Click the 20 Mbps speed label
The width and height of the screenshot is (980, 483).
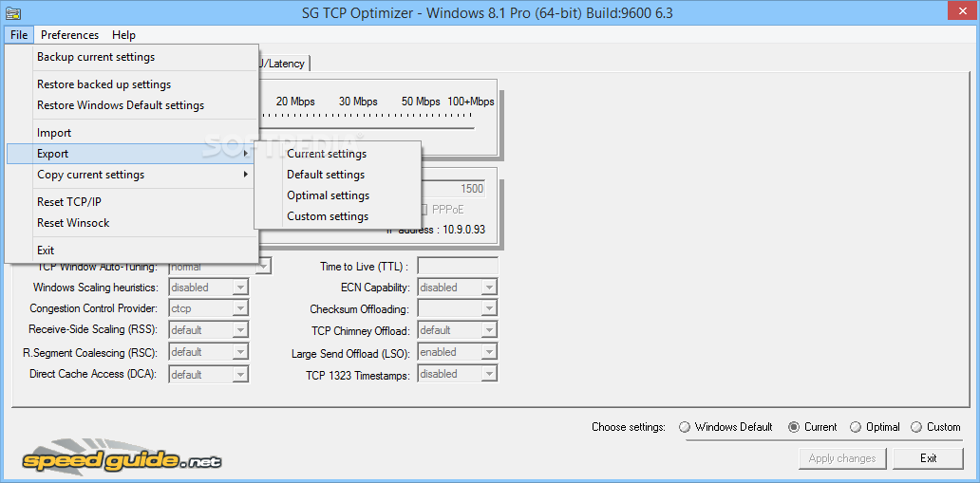(x=295, y=102)
